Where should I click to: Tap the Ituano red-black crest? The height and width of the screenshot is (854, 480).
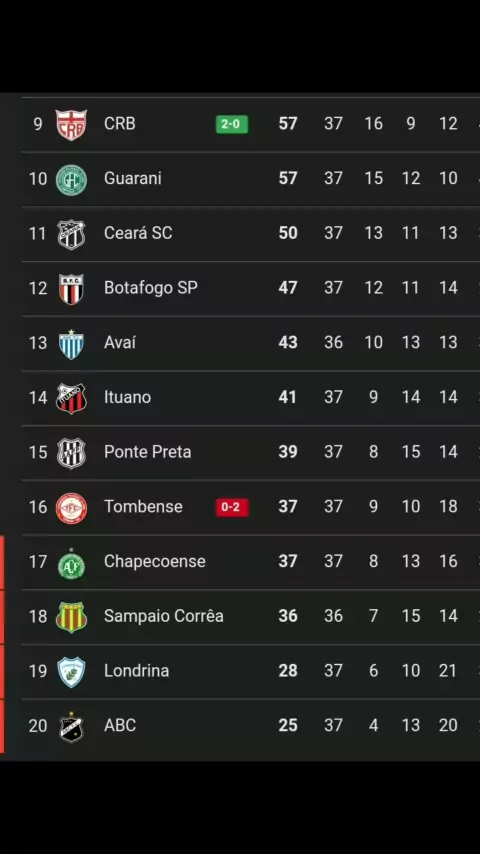click(x=71, y=398)
